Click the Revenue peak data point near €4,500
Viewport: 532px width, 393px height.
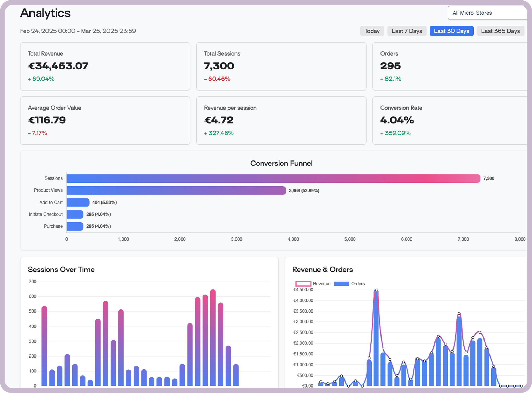point(376,290)
